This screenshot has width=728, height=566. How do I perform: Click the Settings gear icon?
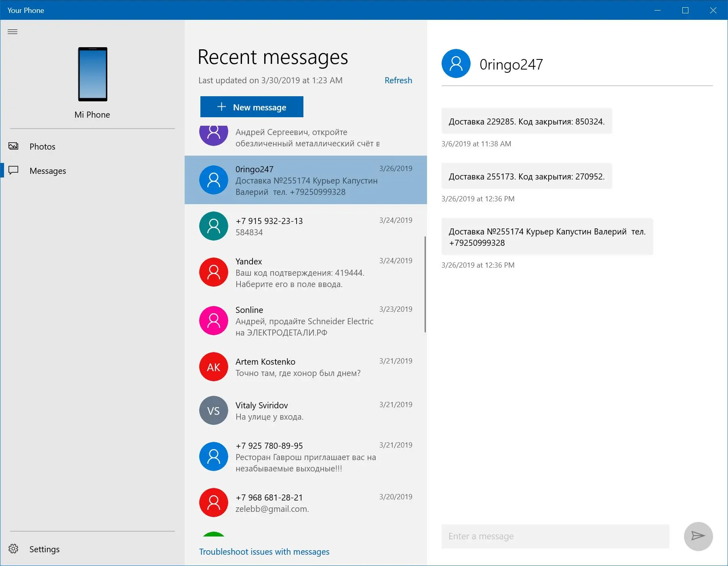point(13,549)
